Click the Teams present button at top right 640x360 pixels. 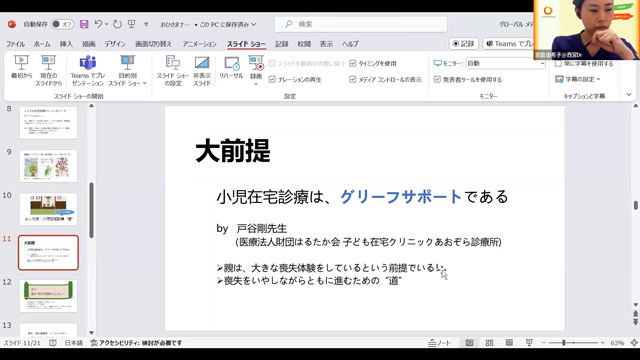pyautogui.click(x=509, y=44)
